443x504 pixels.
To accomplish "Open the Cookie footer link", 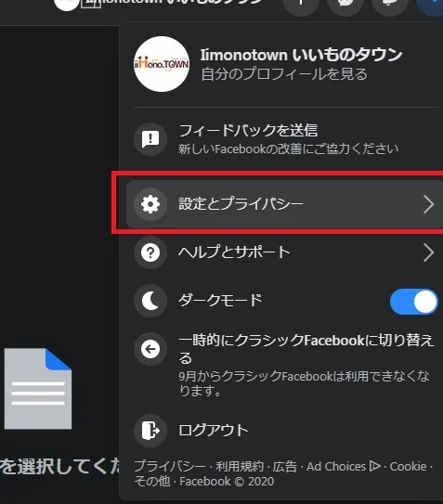I will (x=408, y=466).
